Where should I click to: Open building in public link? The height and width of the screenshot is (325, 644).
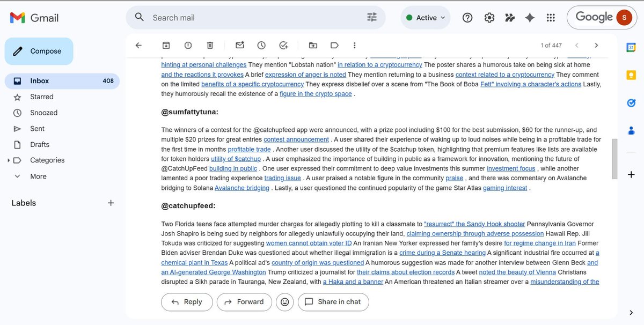tap(233, 168)
